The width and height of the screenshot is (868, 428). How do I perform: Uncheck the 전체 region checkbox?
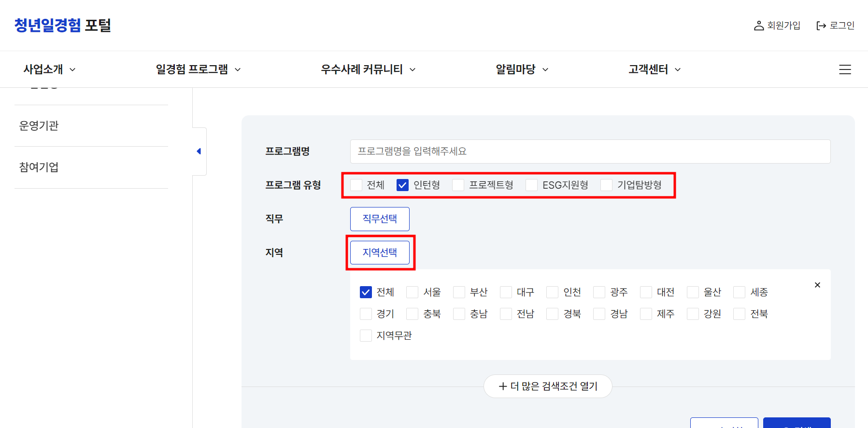pyautogui.click(x=366, y=292)
